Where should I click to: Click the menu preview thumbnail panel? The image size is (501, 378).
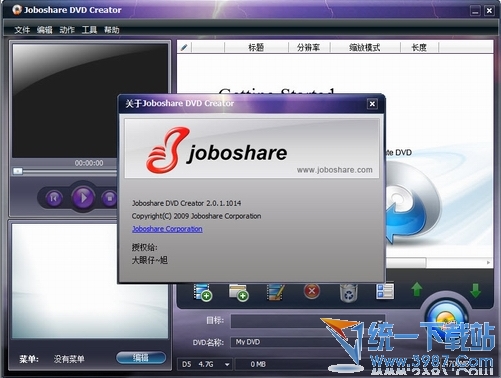[90, 281]
